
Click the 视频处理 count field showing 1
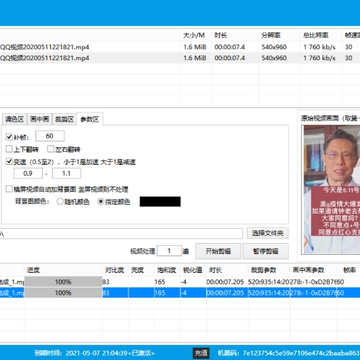(169, 251)
